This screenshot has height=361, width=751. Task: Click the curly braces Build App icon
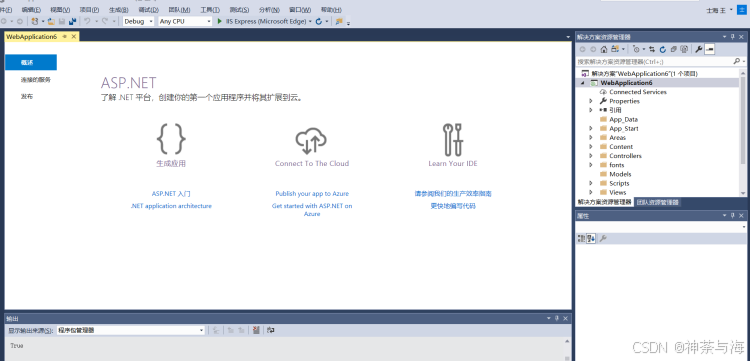tap(171, 139)
